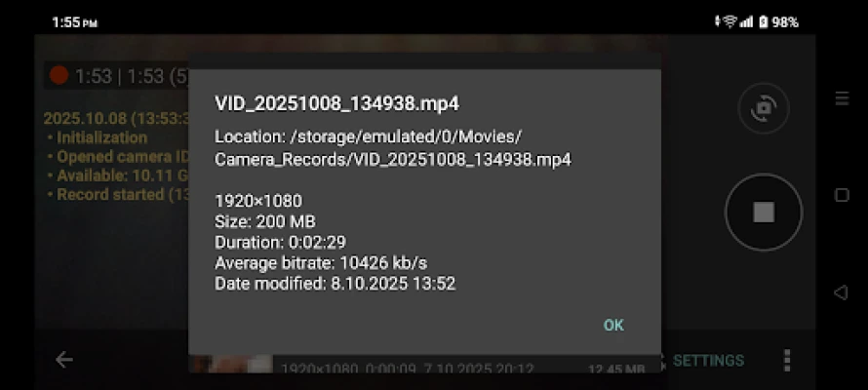The height and width of the screenshot is (390, 868).
Task: Tap the Android home square button
Action: pos(842,195)
